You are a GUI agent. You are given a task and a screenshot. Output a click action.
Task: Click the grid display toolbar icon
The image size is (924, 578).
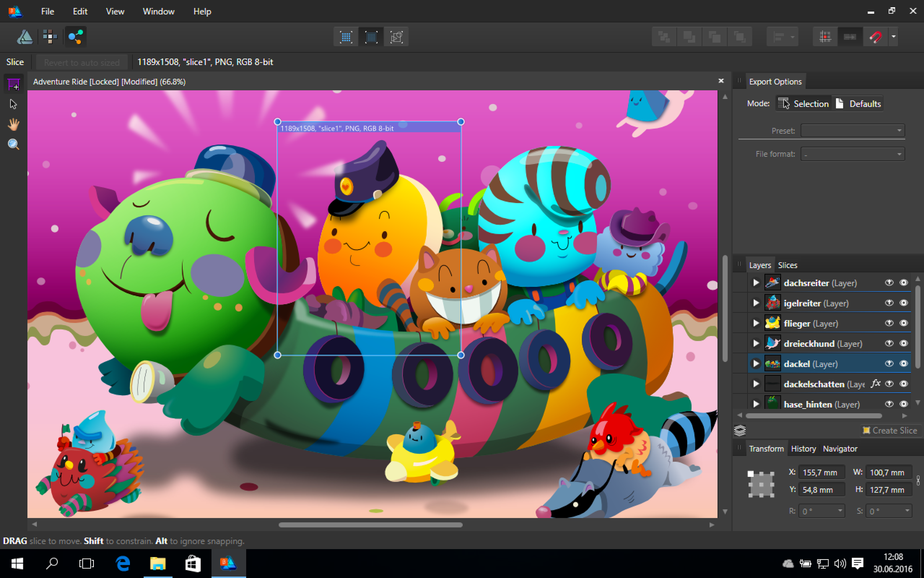pyautogui.click(x=825, y=37)
